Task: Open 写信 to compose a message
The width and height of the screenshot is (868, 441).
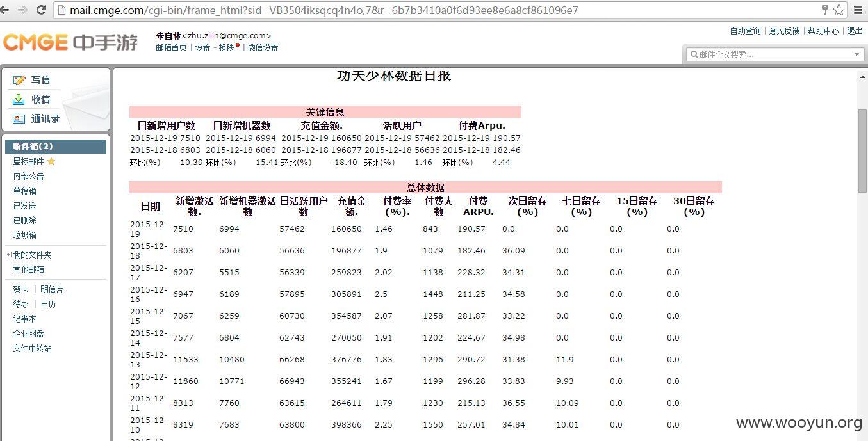Action: (40, 80)
